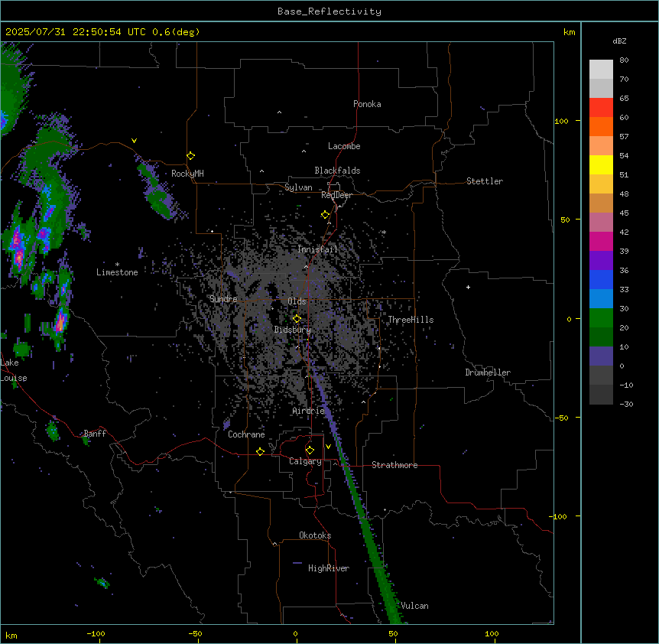Click the RedDeer city label
Image resolution: width=659 pixels, height=644 pixels.
tap(336, 195)
